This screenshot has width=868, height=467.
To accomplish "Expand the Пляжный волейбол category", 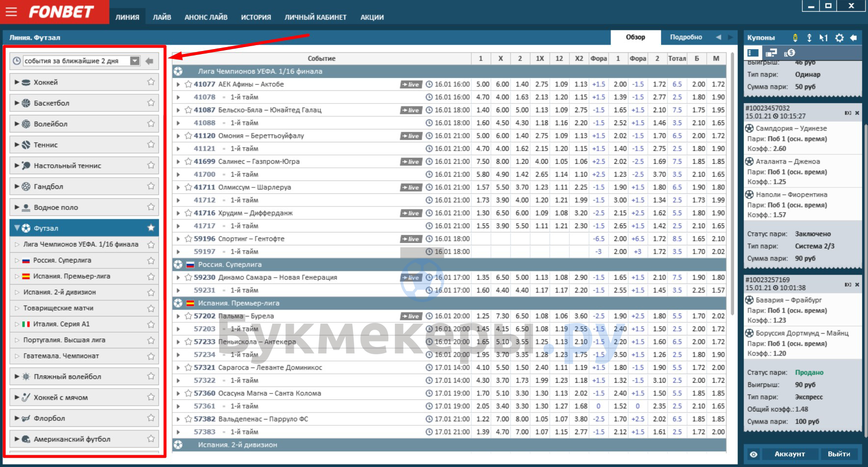I will coord(17,376).
